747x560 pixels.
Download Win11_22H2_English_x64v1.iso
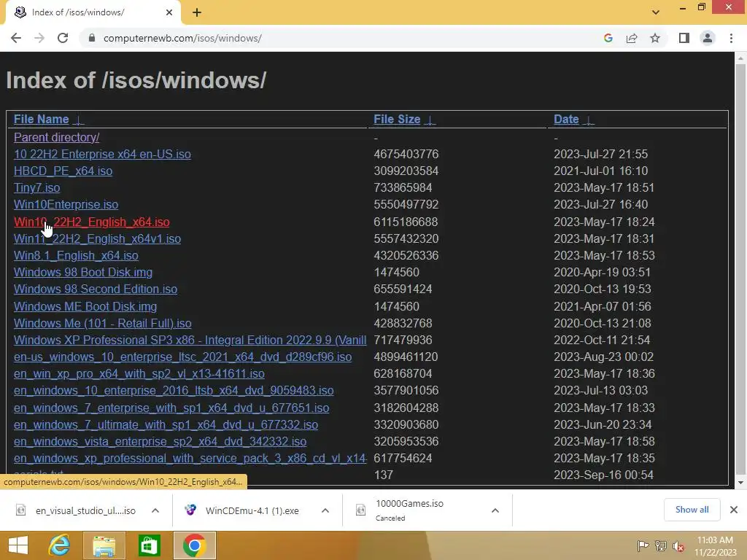coord(97,238)
